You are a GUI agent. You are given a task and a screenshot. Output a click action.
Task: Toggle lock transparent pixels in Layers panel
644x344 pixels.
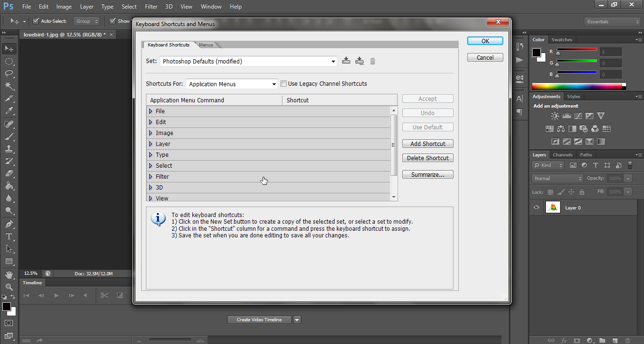click(x=550, y=192)
